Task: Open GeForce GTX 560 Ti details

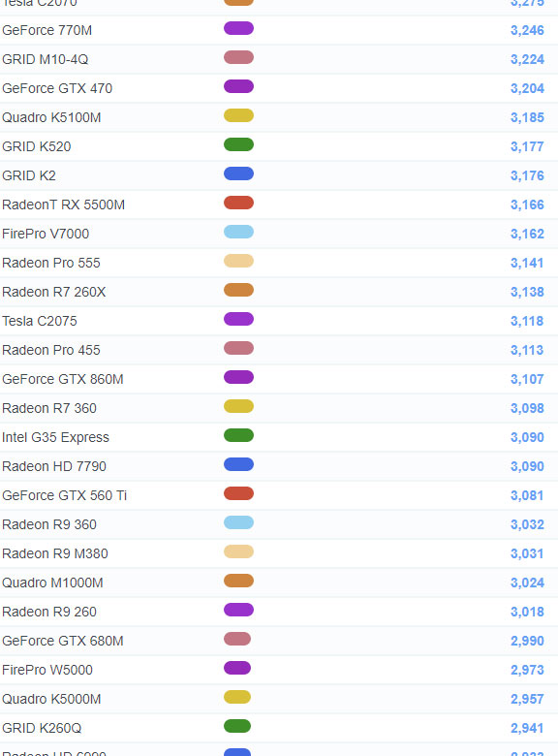Action: (x=65, y=495)
